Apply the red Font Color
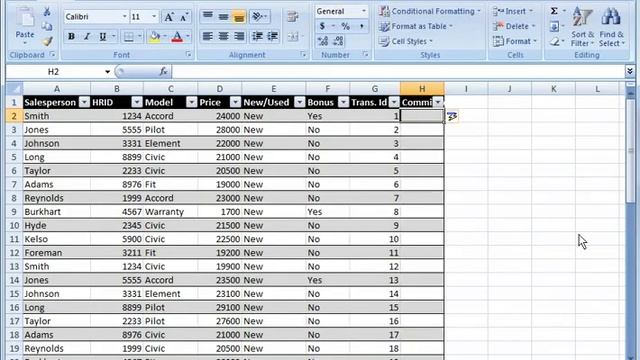640x360 pixels. click(177, 37)
